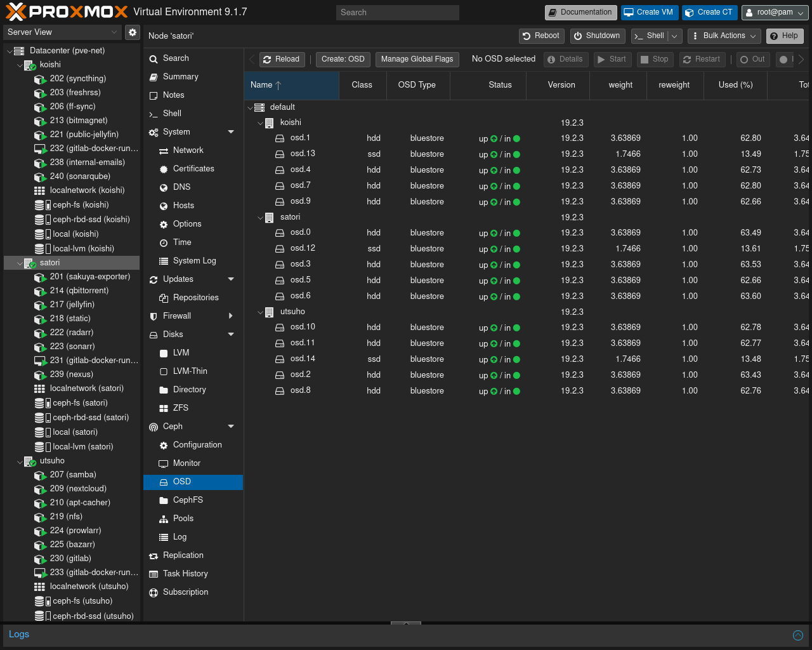Screen dimensions: 812x650
Task: Open Replication page
Action: coord(183,555)
